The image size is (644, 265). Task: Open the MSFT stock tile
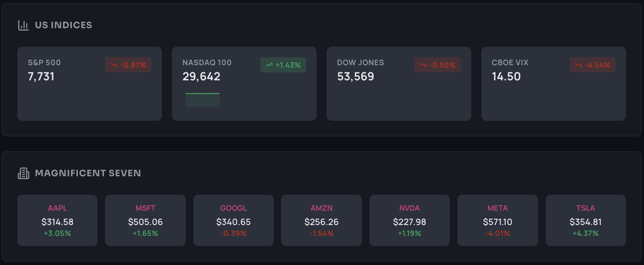click(145, 220)
